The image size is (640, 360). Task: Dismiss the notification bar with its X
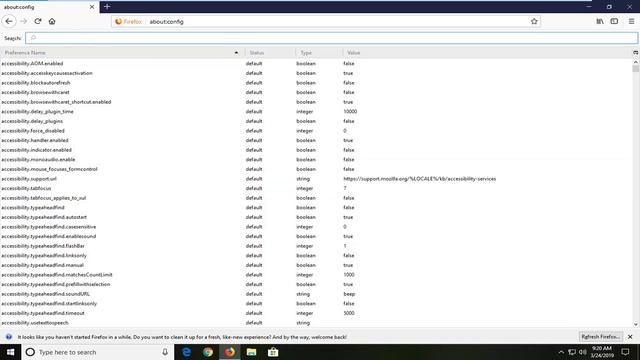click(630, 337)
